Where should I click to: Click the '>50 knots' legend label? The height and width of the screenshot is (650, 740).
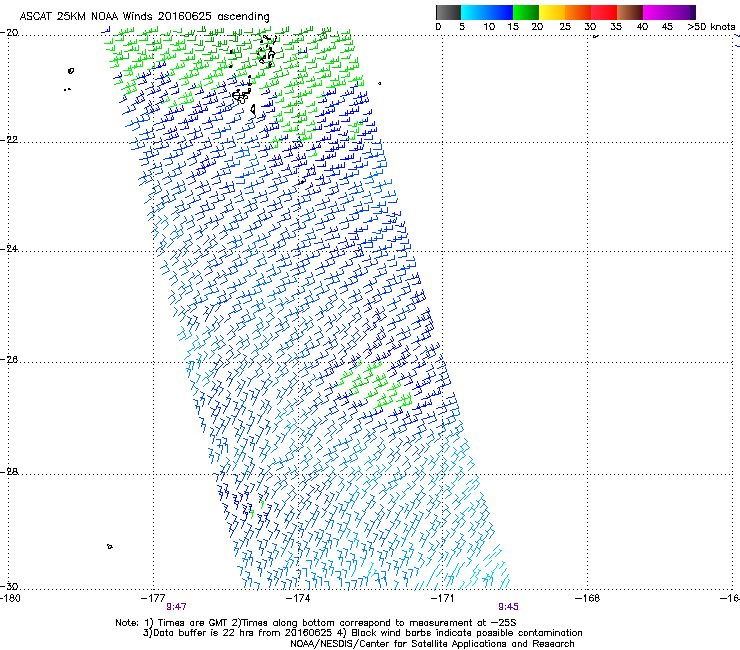[711, 26]
